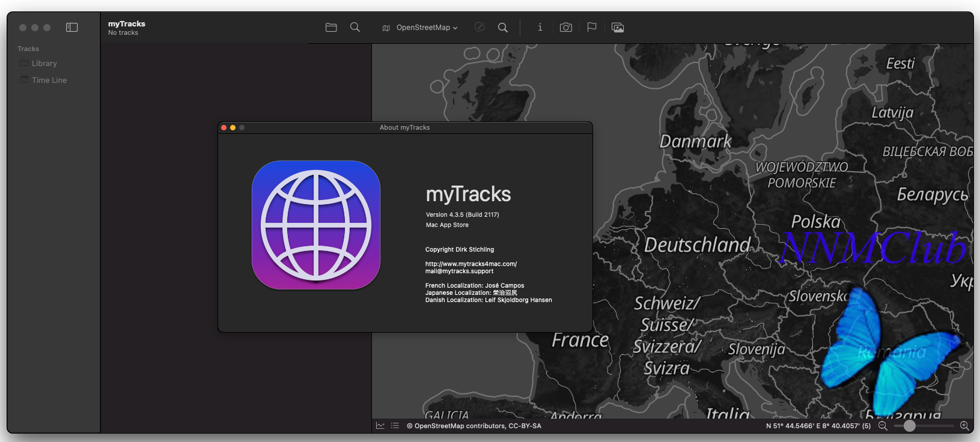Zoom in with the plus magnifier
980x442 pixels.
(x=964, y=426)
